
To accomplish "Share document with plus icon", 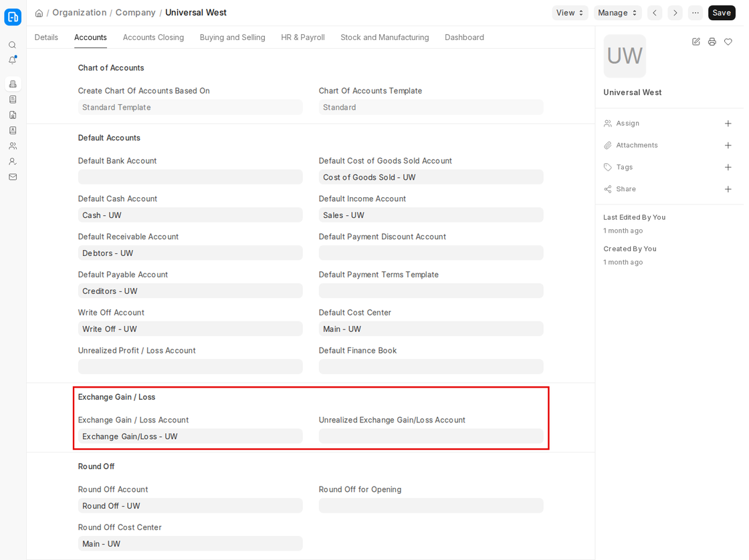I will click(728, 190).
